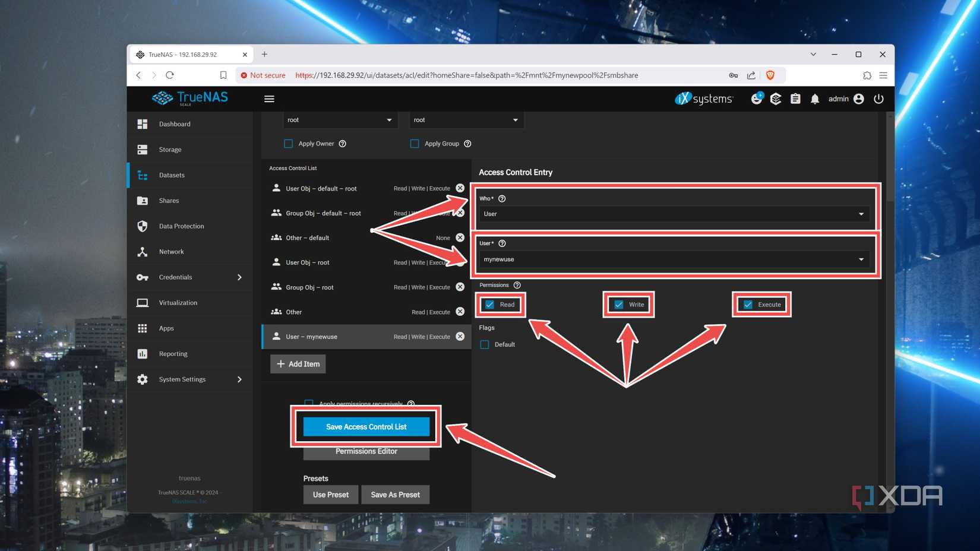This screenshot has height=551, width=980.
Task: Open Apps from the sidebar
Action: click(143, 328)
